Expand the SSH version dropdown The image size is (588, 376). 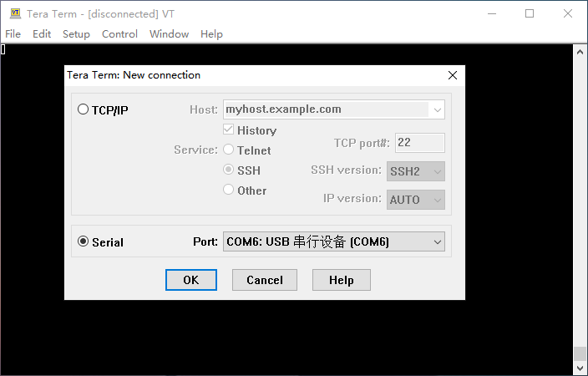436,171
